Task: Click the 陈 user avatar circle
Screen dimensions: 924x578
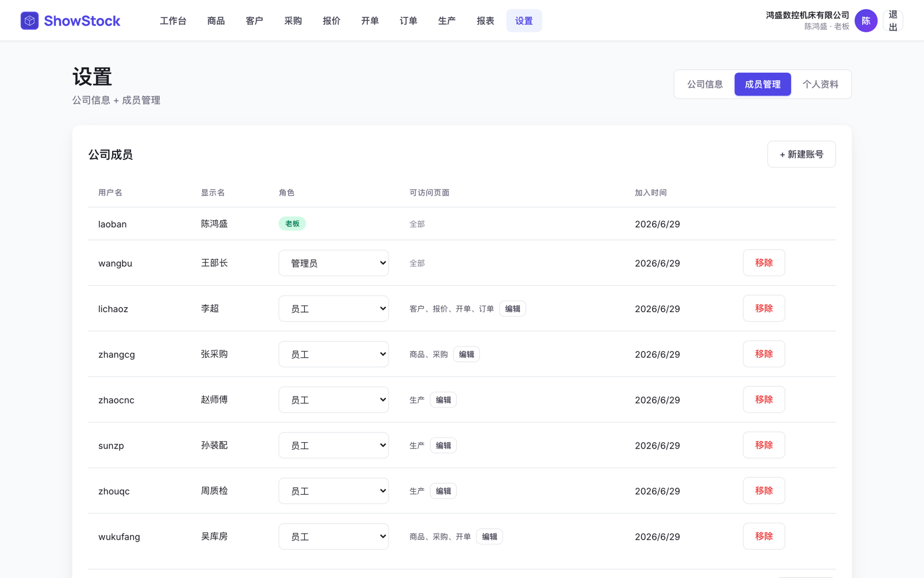Action: (x=866, y=21)
